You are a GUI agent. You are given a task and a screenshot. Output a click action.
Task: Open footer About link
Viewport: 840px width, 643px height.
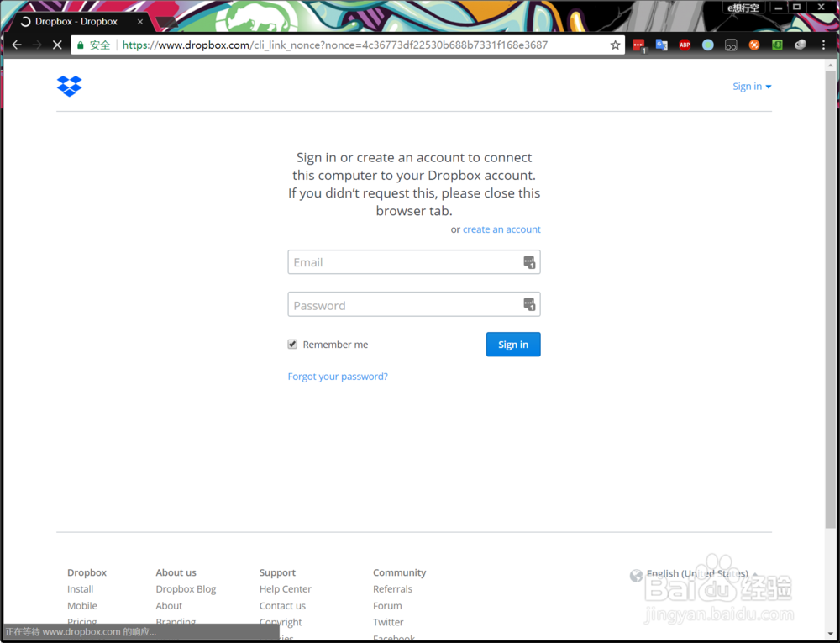coord(169,605)
